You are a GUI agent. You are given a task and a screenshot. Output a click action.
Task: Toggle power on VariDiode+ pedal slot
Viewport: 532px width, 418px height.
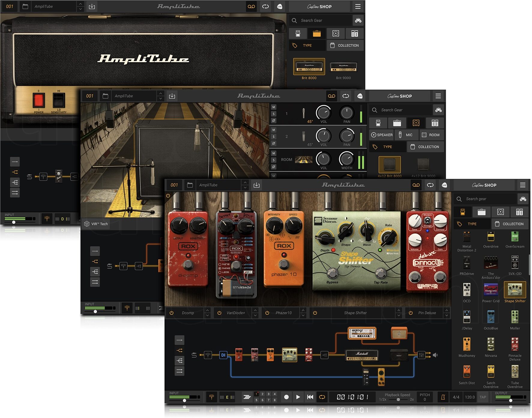click(219, 313)
